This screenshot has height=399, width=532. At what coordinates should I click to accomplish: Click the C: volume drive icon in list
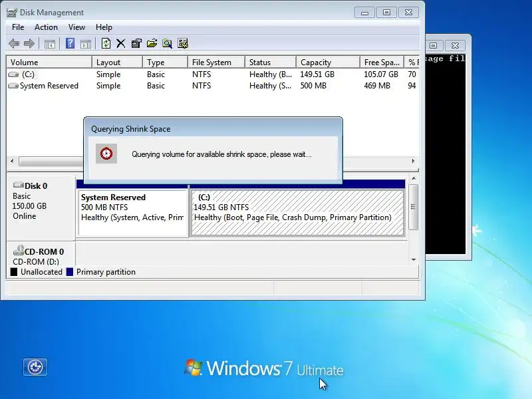pos(13,74)
